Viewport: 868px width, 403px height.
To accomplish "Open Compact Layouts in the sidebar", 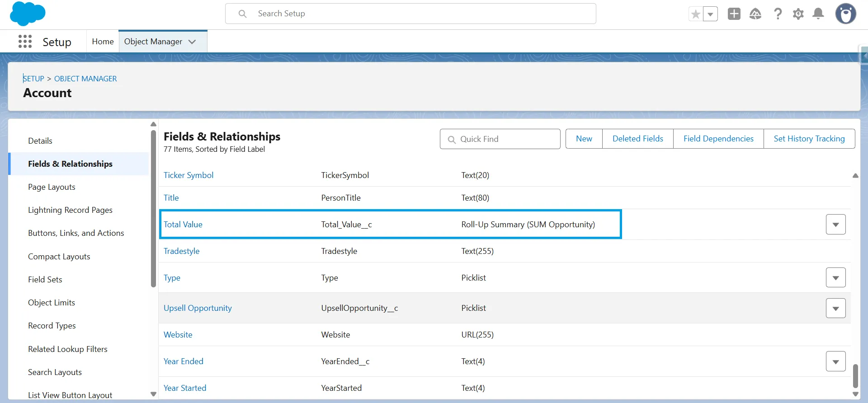I will coord(59,257).
